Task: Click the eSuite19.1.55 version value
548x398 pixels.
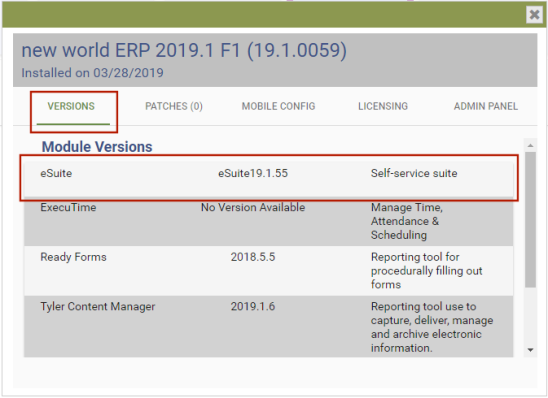Action: click(x=253, y=173)
